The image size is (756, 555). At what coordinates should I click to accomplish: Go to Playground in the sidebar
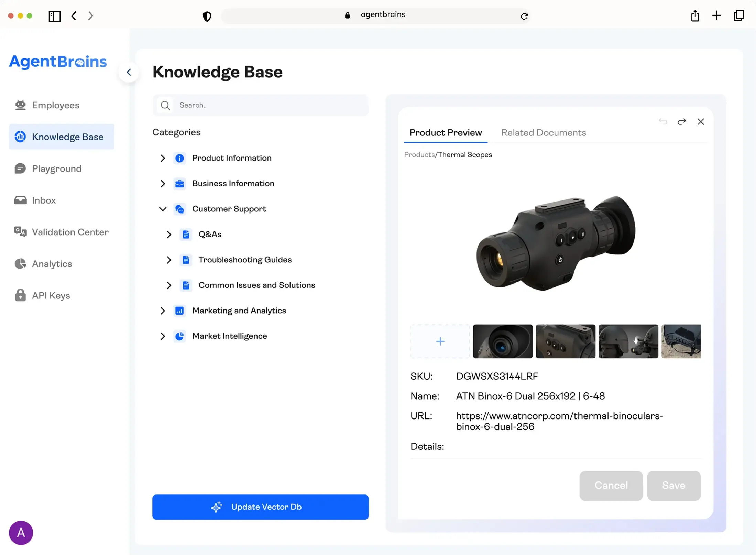(x=57, y=168)
